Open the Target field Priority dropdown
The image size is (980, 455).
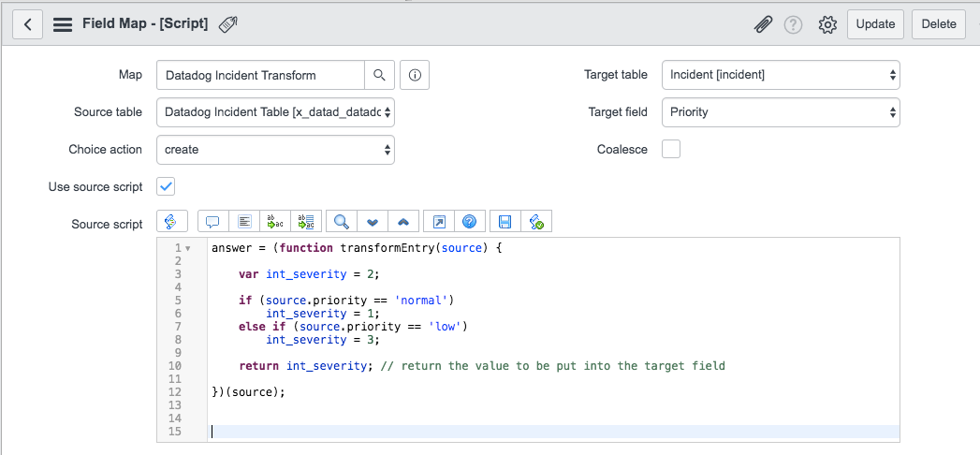point(781,112)
